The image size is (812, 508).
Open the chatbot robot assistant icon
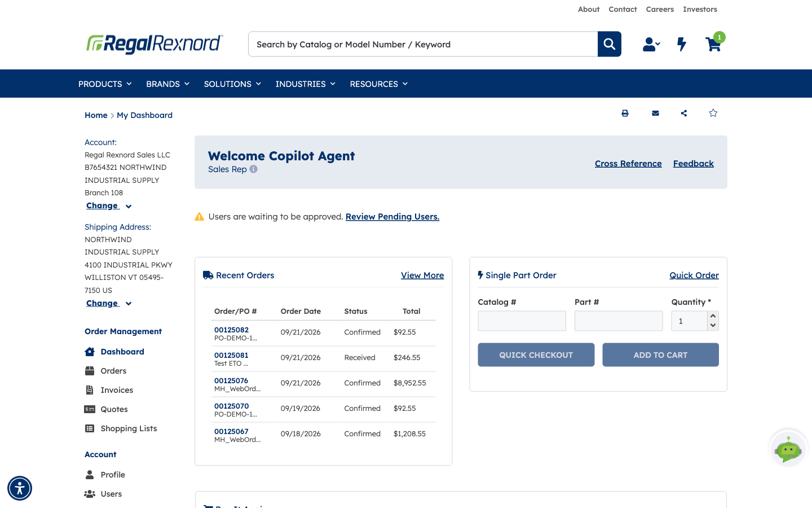click(788, 449)
